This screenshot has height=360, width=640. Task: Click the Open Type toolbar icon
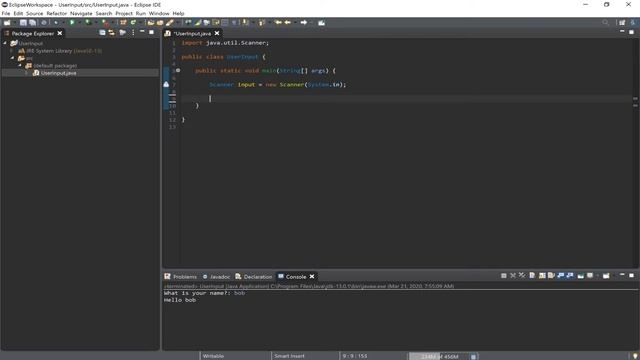click(x=151, y=23)
